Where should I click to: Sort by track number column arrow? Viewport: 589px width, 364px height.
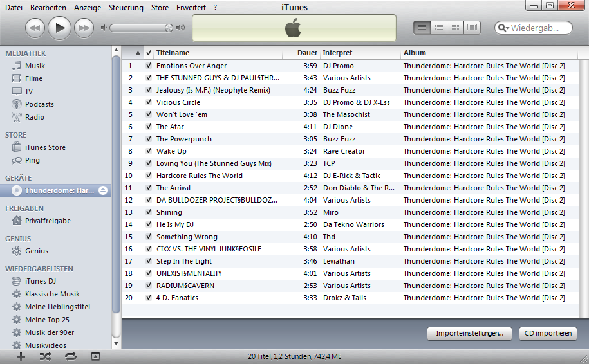[138, 53]
